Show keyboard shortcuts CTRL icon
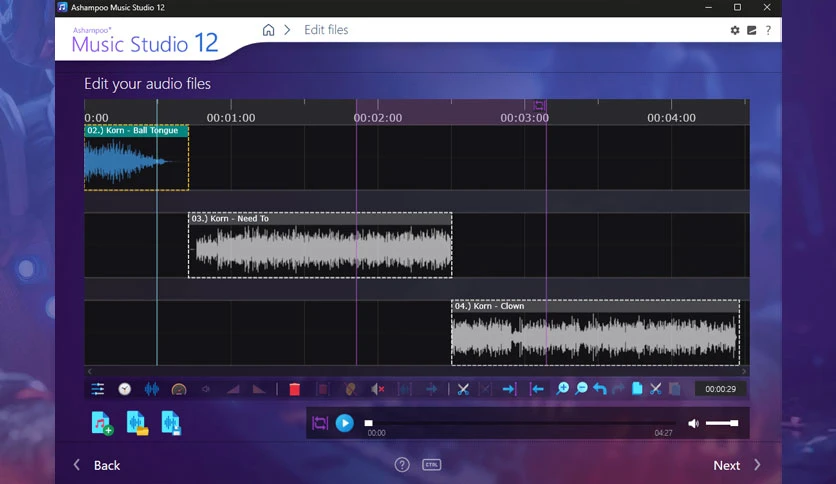 431,465
